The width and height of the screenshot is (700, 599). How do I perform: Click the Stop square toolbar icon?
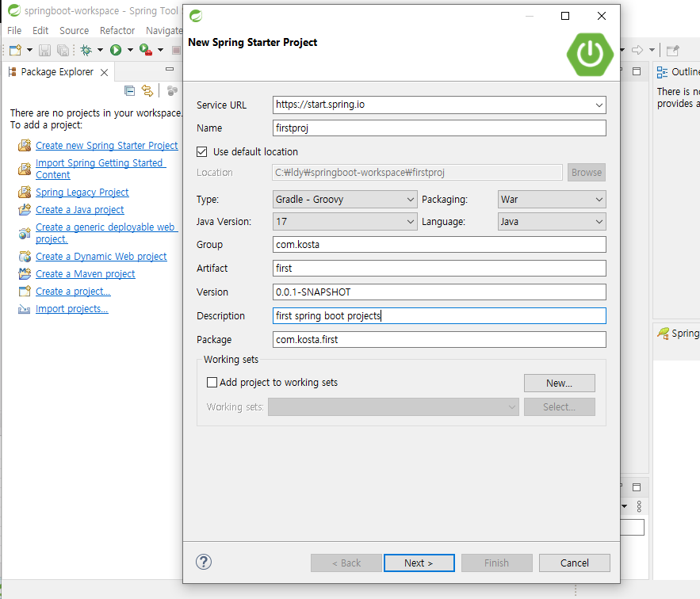[x=176, y=50]
